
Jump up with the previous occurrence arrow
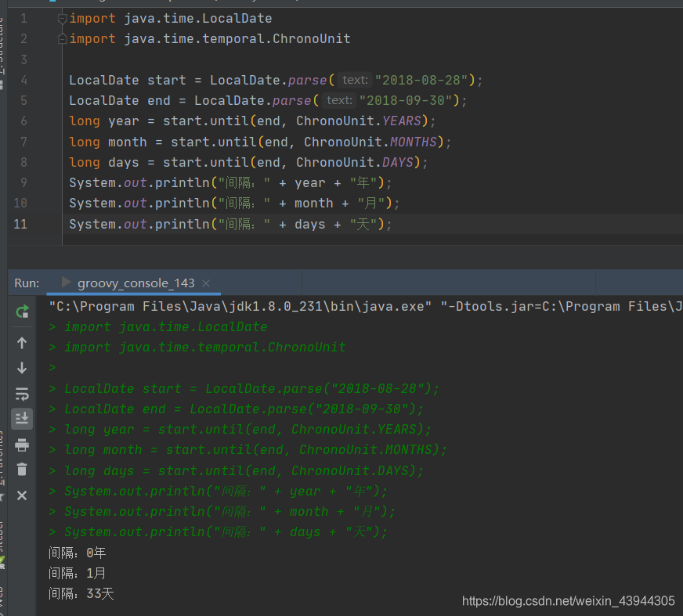(x=22, y=342)
